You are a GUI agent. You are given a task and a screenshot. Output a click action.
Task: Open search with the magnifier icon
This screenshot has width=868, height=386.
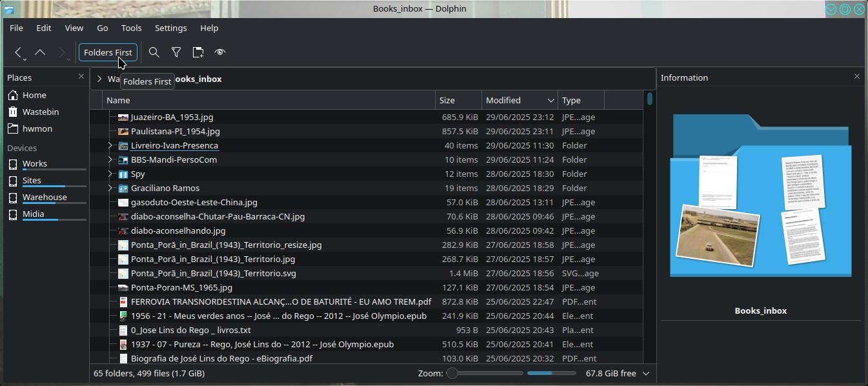pyautogui.click(x=154, y=52)
